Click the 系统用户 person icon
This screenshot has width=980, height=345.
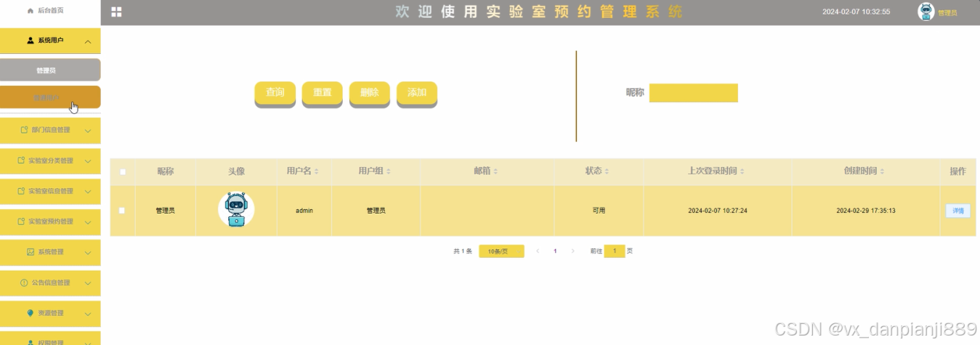coord(31,41)
